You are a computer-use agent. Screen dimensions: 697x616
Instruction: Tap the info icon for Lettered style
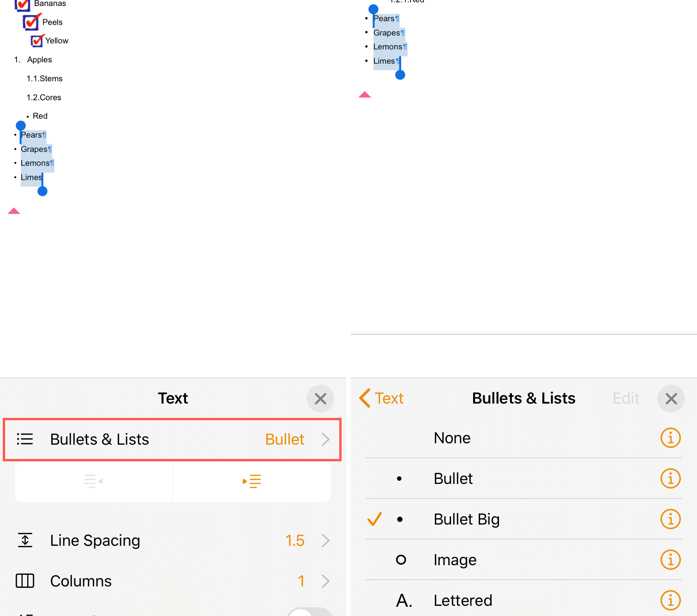point(670,600)
